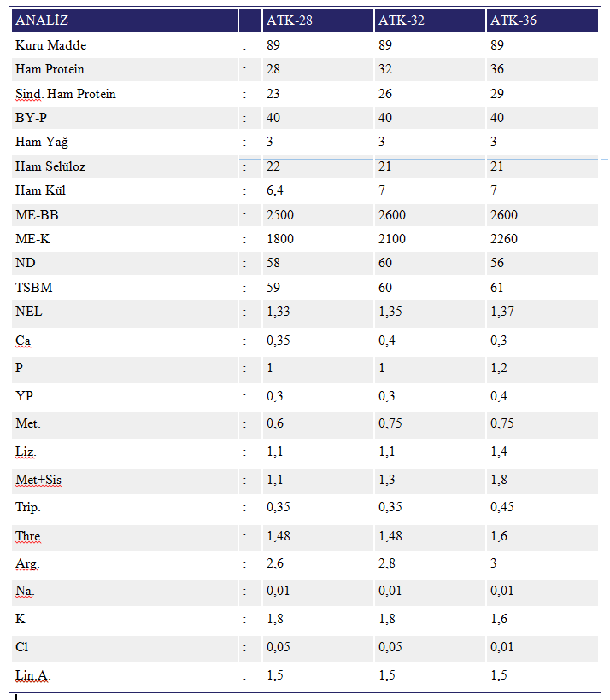Click the Met+Sis row label
This screenshot has height=700, width=610.
38,481
